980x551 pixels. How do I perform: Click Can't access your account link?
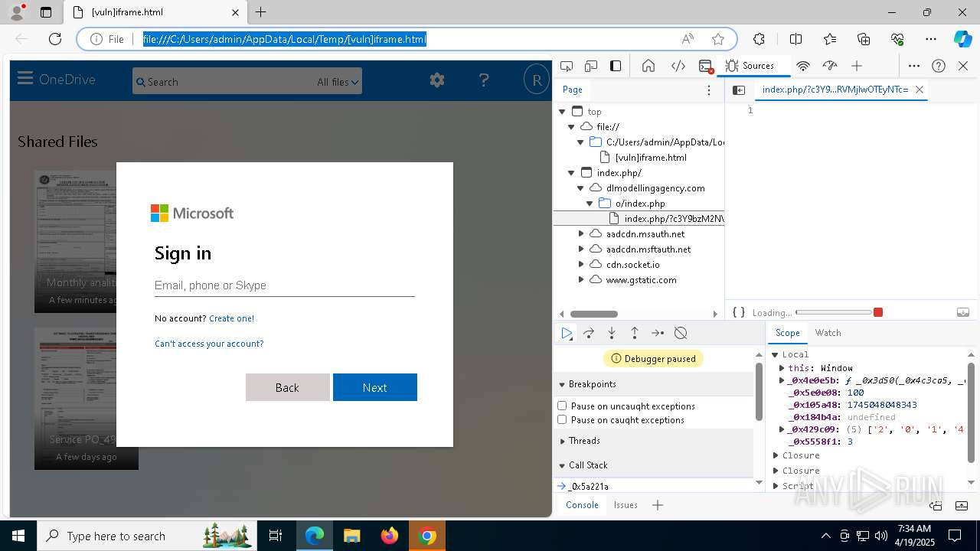(209, 344)
